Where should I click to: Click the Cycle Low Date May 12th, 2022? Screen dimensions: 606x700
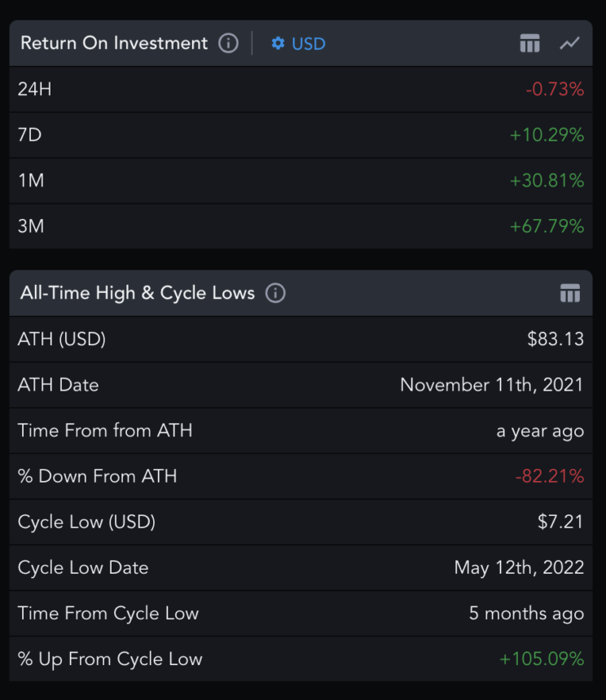coord(519,567)
